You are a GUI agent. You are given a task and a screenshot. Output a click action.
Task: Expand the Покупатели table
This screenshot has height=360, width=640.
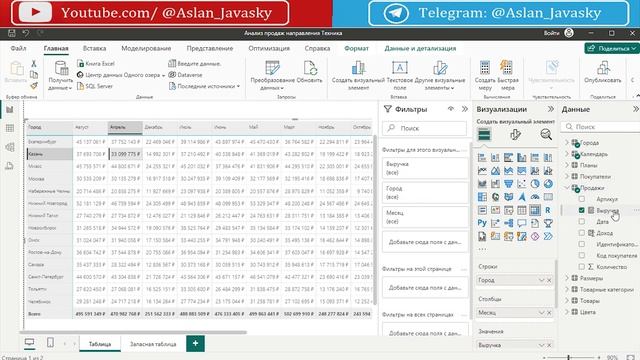(567, 176)
